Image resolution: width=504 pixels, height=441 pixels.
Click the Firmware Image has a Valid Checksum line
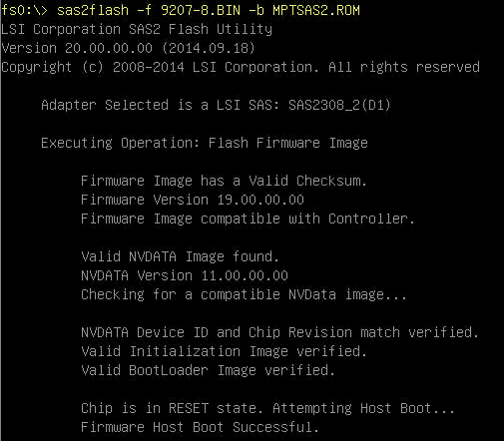(x=224, y=181)
